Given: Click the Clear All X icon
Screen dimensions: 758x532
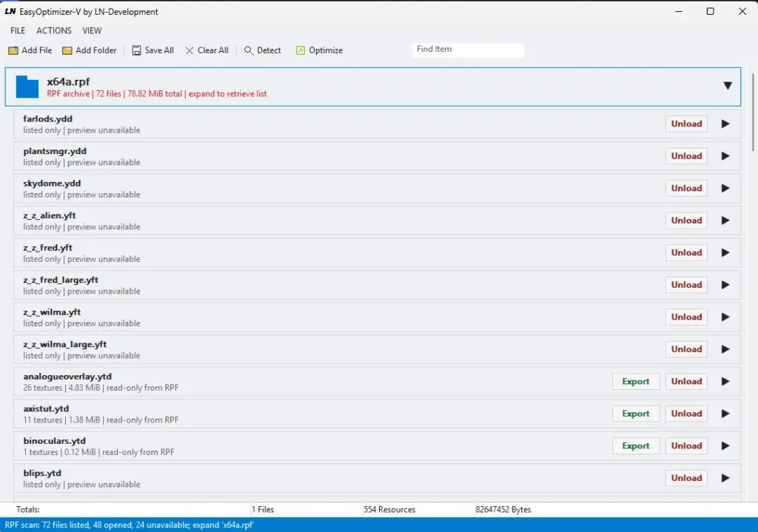Looking at the screenshot, I should tap(189, 50).
